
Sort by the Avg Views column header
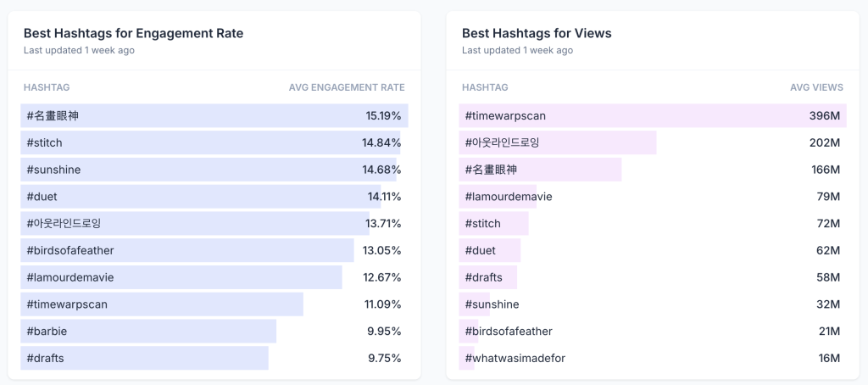coord(816,87)
